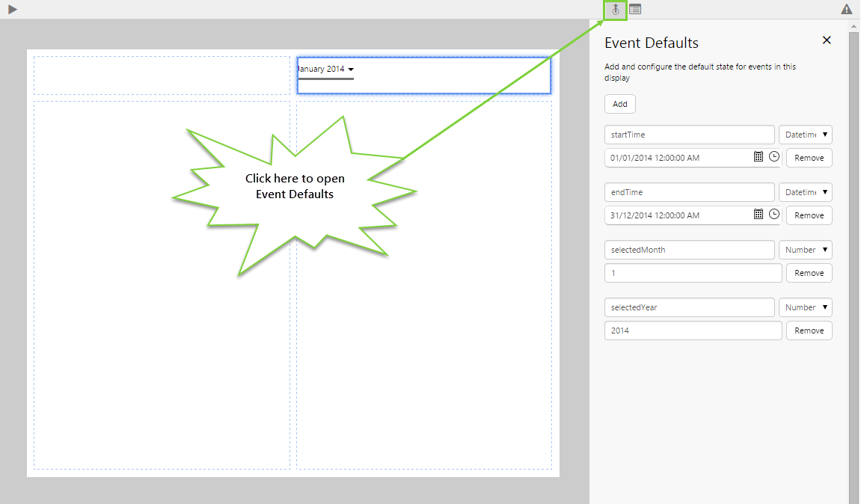The height and width of the screenshot is (504, 861).
Task: Open calendar picker for endTime value
Action: coord(758,215)
